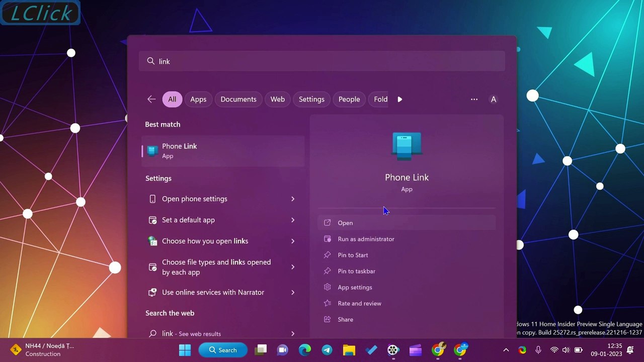Viewport: 644px width, 362px height.
Task: Choose Pin to Start
Action: coord(407,255)
